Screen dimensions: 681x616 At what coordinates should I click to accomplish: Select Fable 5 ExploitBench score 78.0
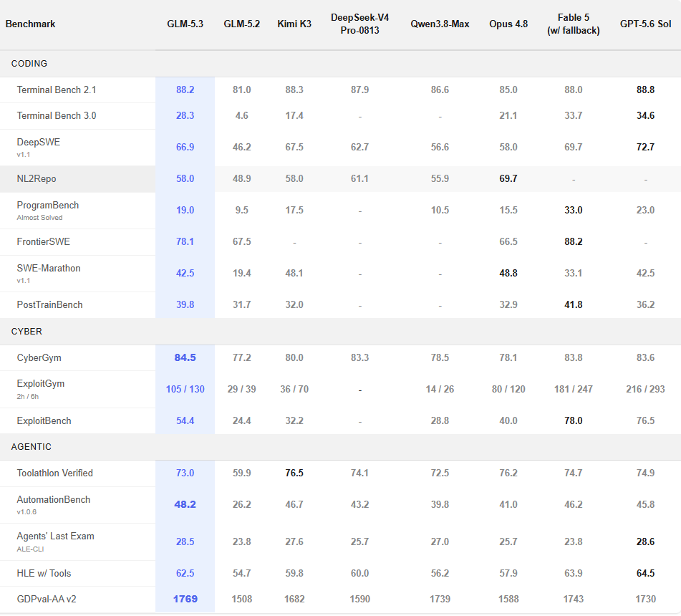(574, 420)
